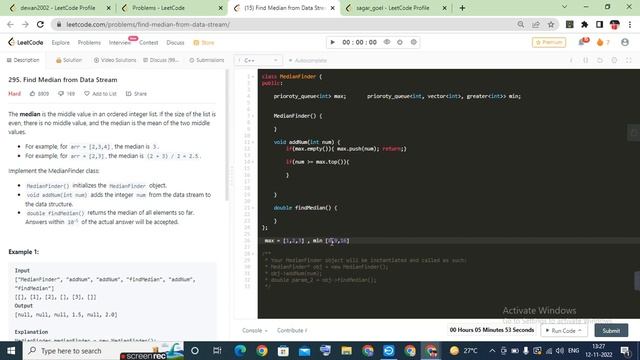
Task: Open Task View on the taskbar
Action: tap(217, 351)
